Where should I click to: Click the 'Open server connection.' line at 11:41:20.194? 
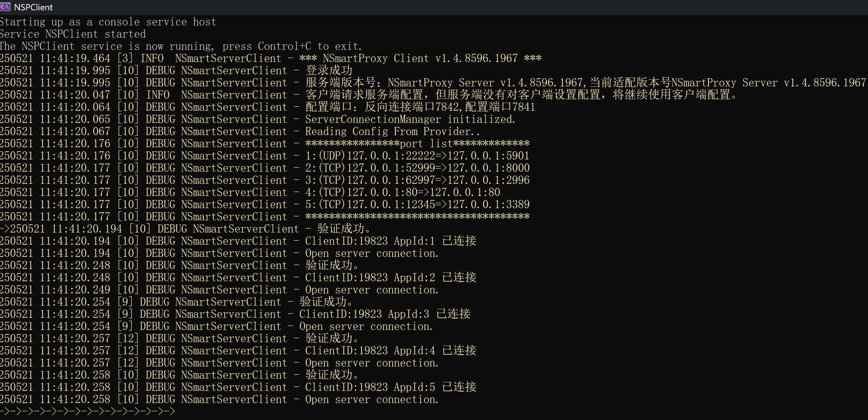coord(219,254)
